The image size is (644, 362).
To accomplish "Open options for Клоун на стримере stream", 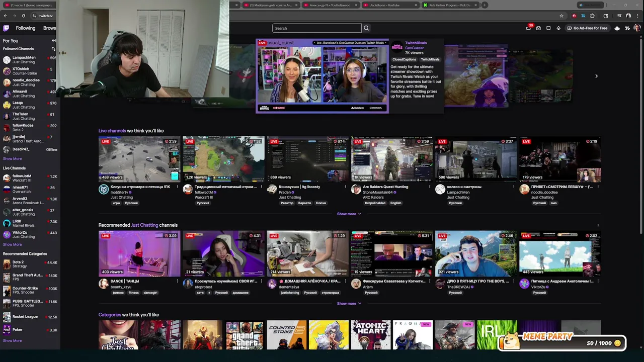I will click(177, 187).
